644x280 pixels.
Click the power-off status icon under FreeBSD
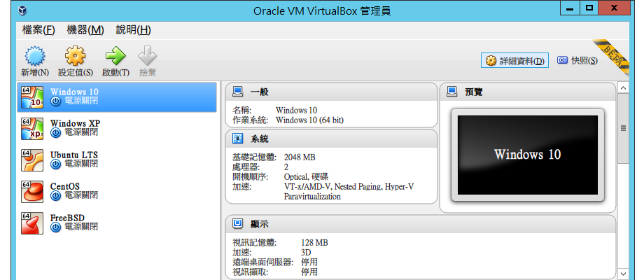click(x=56, y=227)
